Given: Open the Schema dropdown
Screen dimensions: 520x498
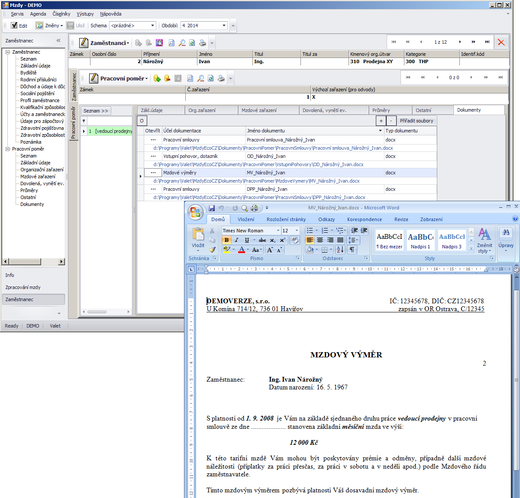Looking at the screenshot, I should point(133,25).
